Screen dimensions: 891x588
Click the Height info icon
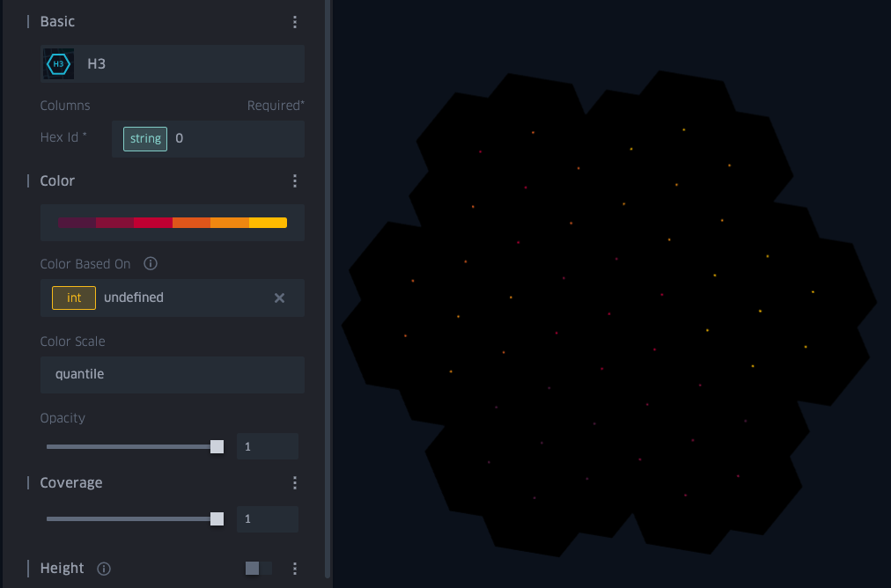(x=104, y=569)
